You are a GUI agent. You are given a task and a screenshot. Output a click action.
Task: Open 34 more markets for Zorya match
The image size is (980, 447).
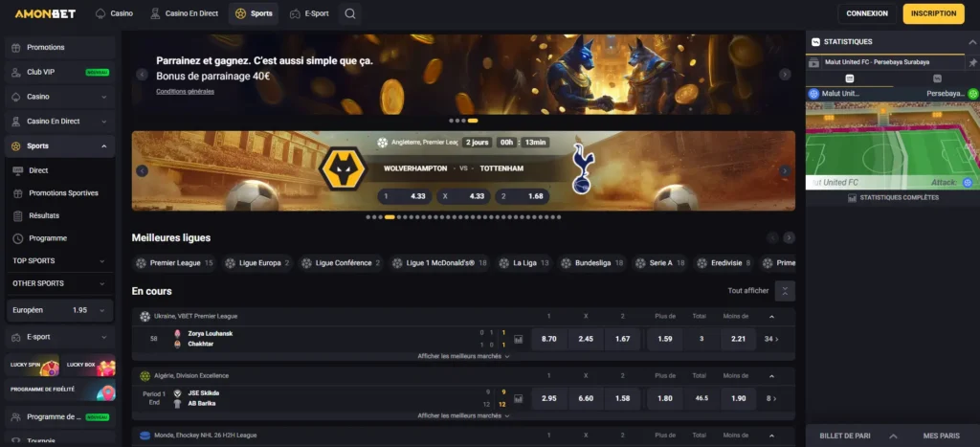771,339
